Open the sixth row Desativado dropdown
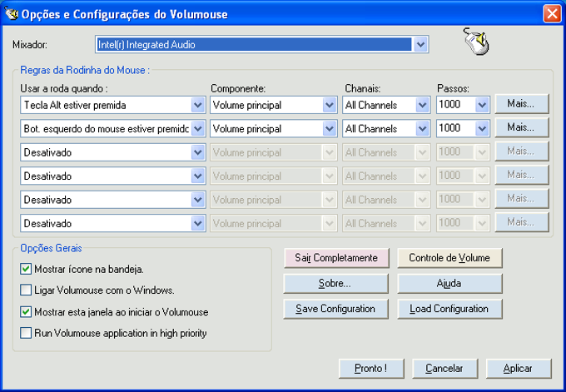 [198, 223]
